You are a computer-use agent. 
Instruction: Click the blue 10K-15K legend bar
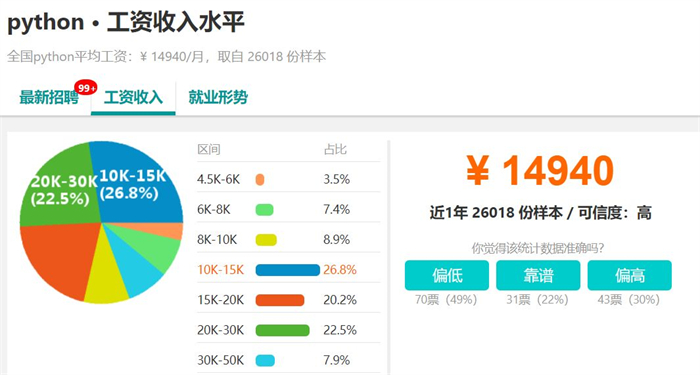coord(288,270)
